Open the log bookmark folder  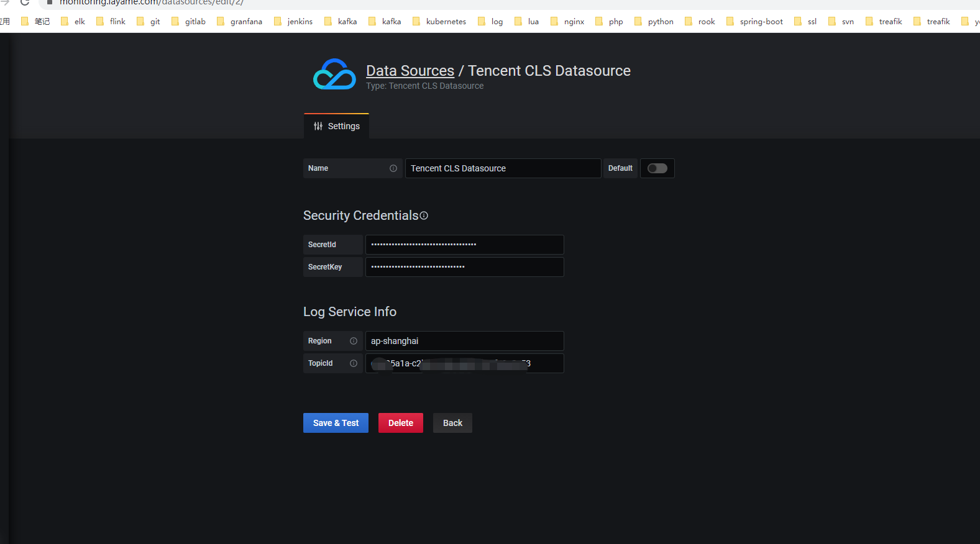coord(490,21)
